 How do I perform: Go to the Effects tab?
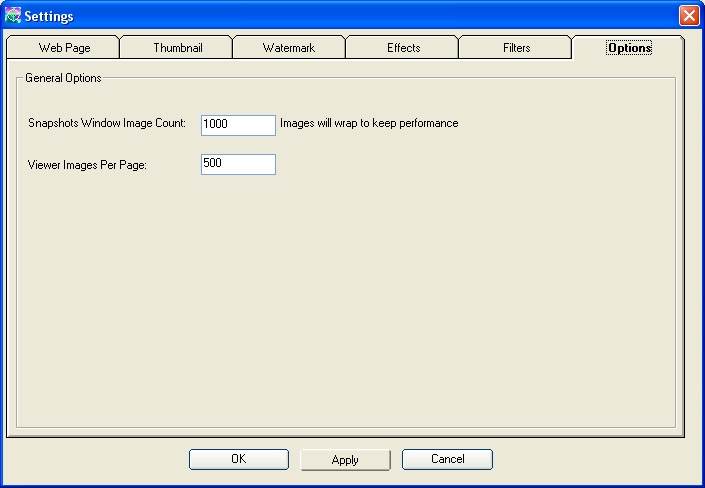tap(402, 47)
